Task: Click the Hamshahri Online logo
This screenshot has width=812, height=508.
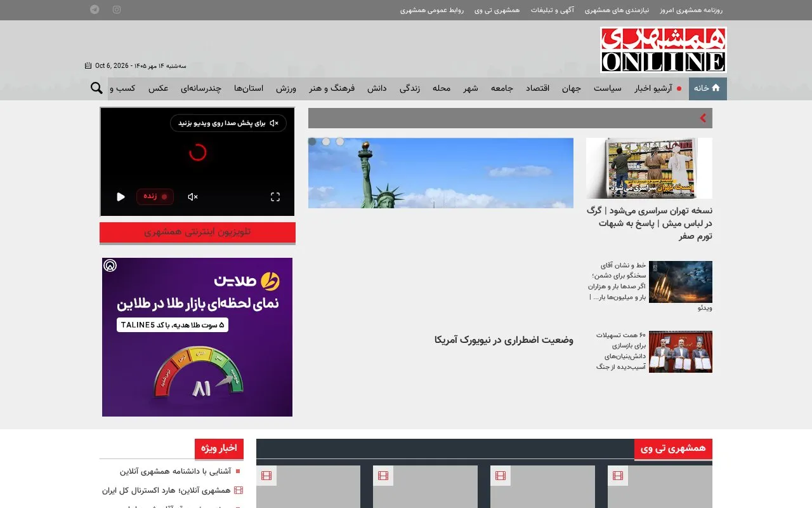Action: [664, 50]
